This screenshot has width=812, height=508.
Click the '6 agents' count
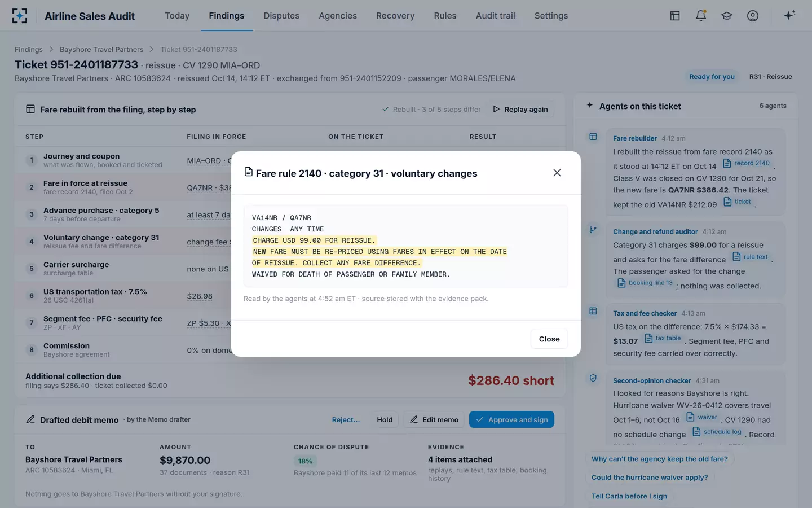click(773, 106)
